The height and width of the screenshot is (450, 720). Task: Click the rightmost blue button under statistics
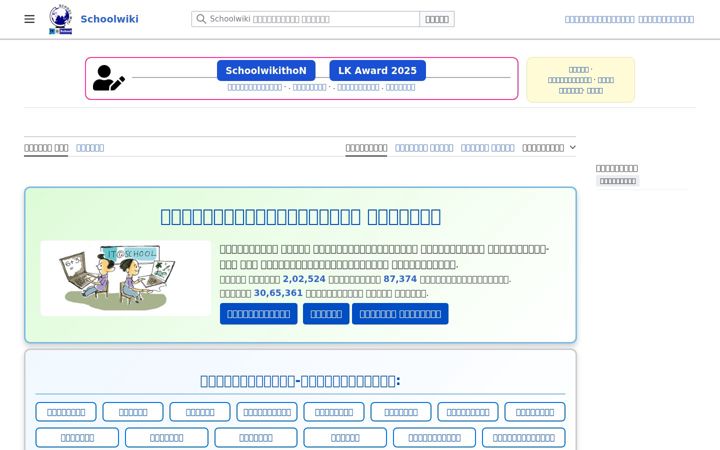tap(400, 314)
